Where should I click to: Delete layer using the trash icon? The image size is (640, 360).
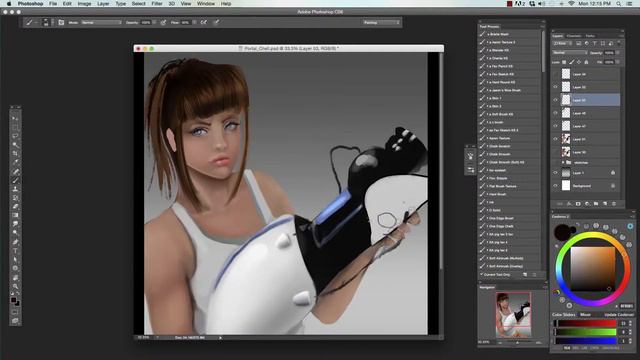point(614,204)
